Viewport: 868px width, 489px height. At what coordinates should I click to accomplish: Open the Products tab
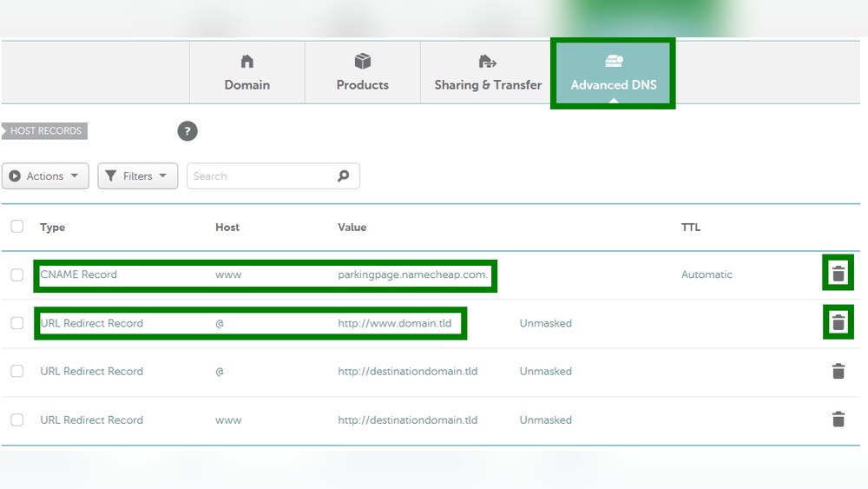(363, 72)
